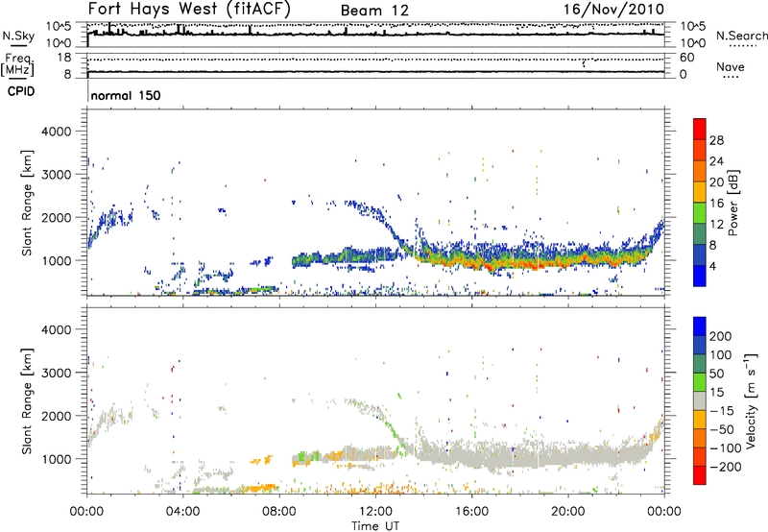Select the 'normal 150' CPID text
Screen dimensions: 768x532
[126, 95]
